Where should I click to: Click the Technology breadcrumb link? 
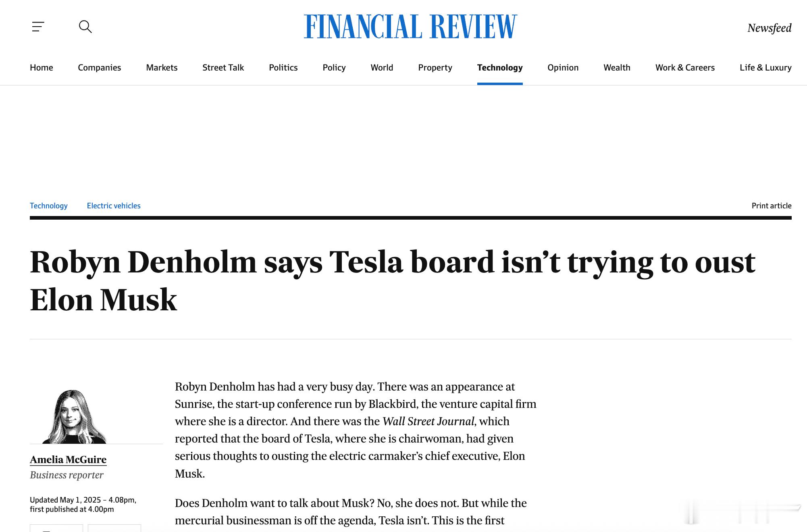click(x=49, y=206)
